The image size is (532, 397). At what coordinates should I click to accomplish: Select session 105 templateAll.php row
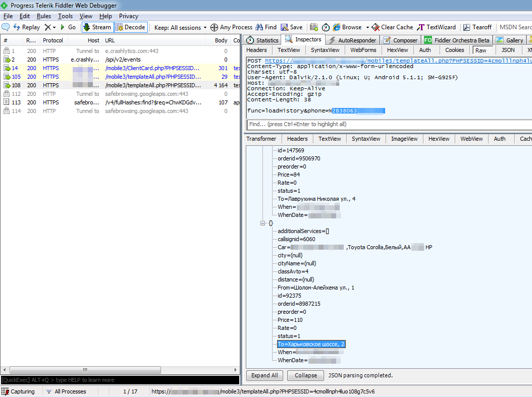coord(120,77)
